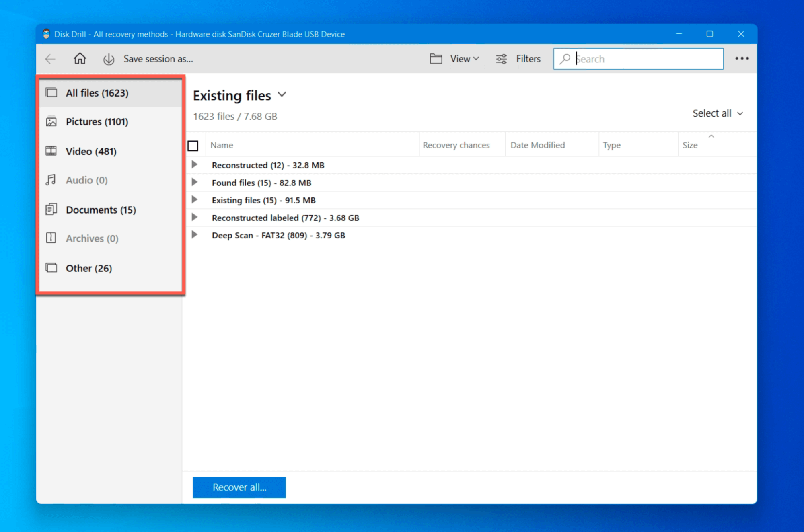Click the Documents category icon
This screenshot has width=804, height=532.
click(x=51, y=210)
